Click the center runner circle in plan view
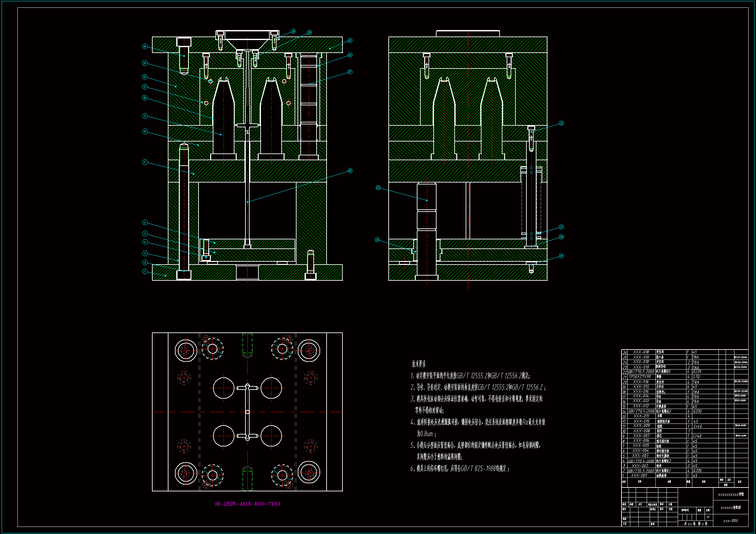Viewport: 756px width, 534px height. pos(247,412)
